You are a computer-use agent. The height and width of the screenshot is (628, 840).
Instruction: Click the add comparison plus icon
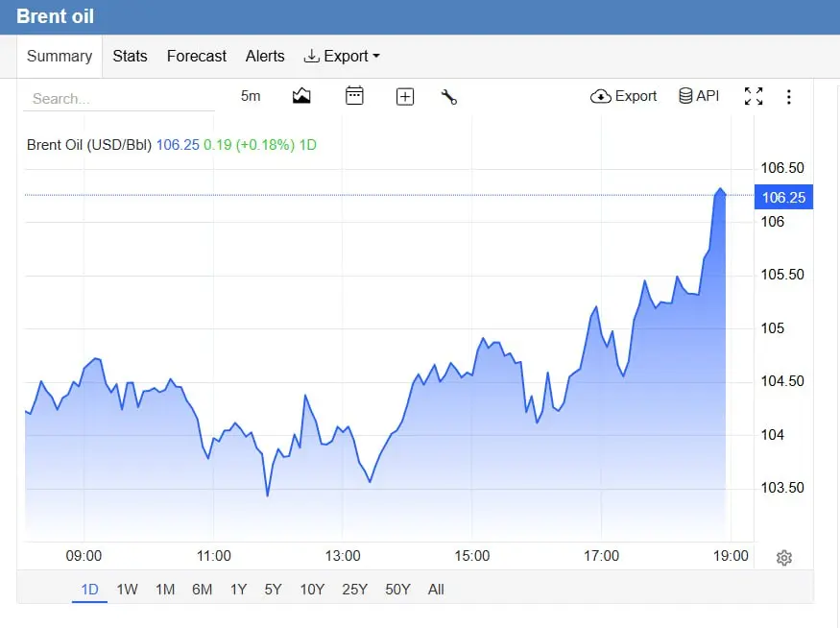[x=405, y=96]
